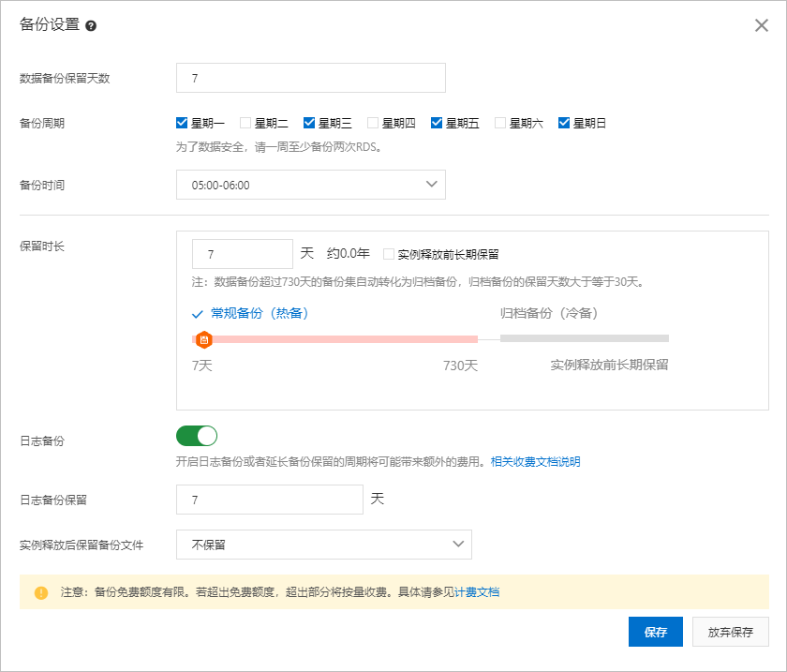
Task: Turn off the 日志备份 toggle switch
Action: pos(197,436)
